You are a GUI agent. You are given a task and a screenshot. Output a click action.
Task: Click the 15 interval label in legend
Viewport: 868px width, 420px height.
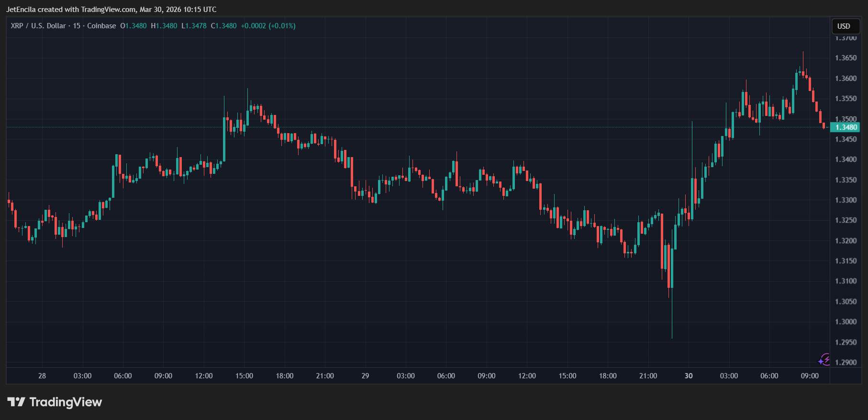(77, 26)
